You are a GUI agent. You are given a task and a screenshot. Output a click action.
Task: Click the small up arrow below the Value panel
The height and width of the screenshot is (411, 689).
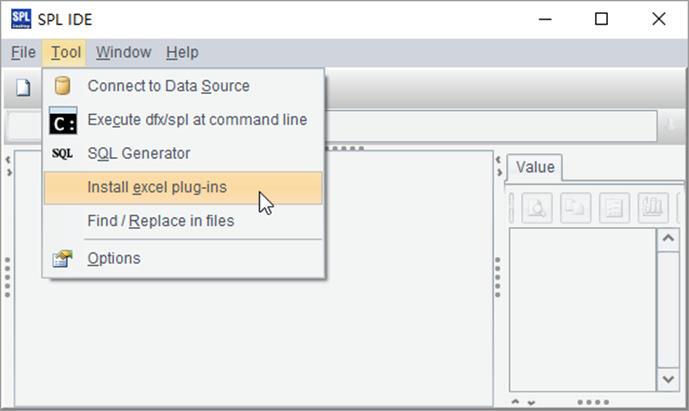516,401
